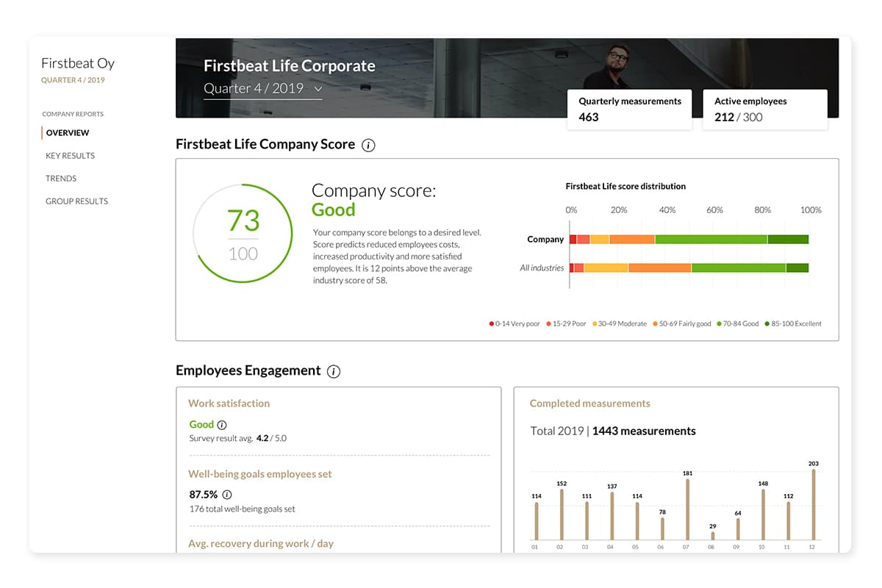Click month 04 bar with value 137
The height and width of the screenshot is (588, 882).
612,517
